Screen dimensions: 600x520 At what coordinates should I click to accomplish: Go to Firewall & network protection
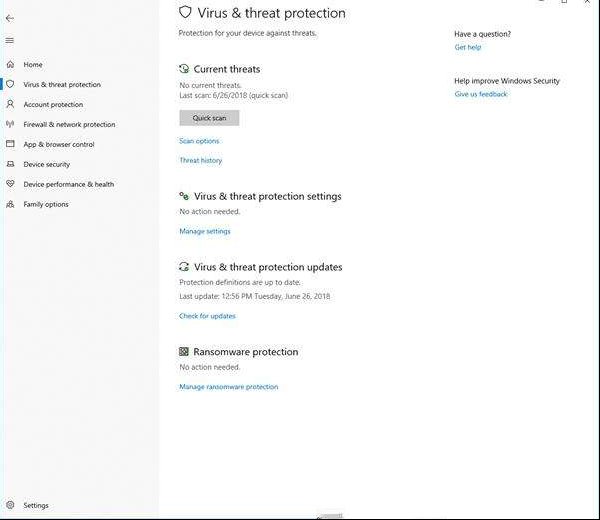coord(69,124)
